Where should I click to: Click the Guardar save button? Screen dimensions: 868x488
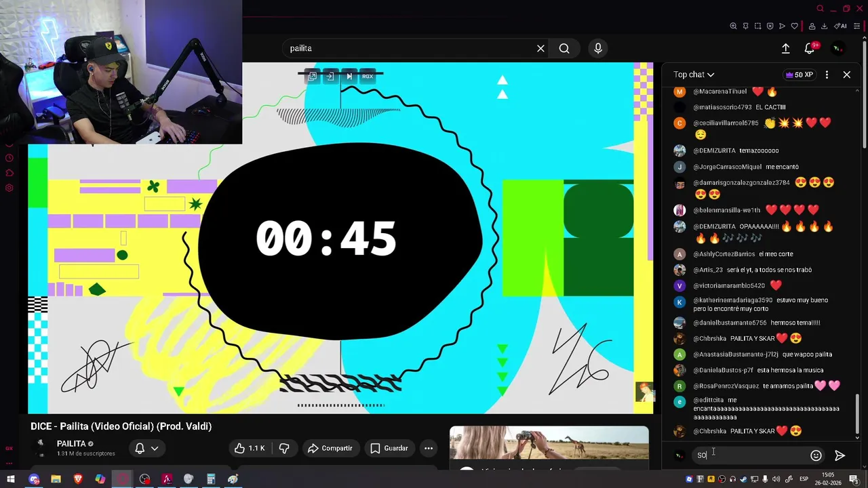[389, 448]
